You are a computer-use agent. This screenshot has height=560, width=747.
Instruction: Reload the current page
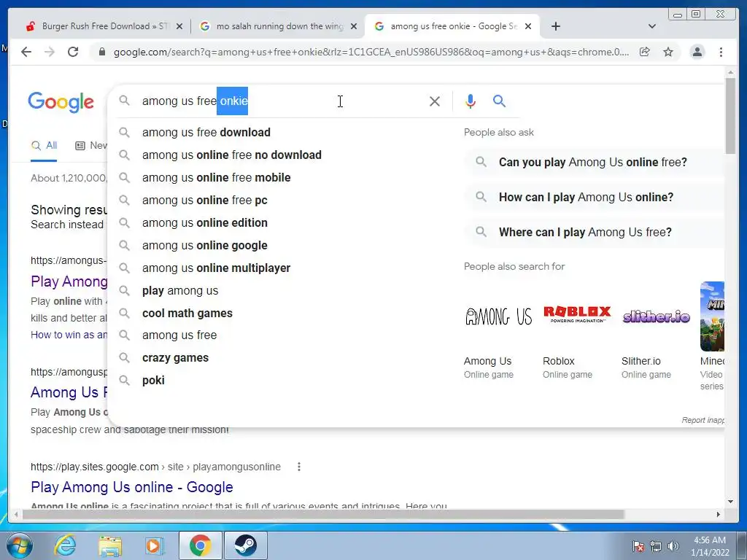pos(73,52)
